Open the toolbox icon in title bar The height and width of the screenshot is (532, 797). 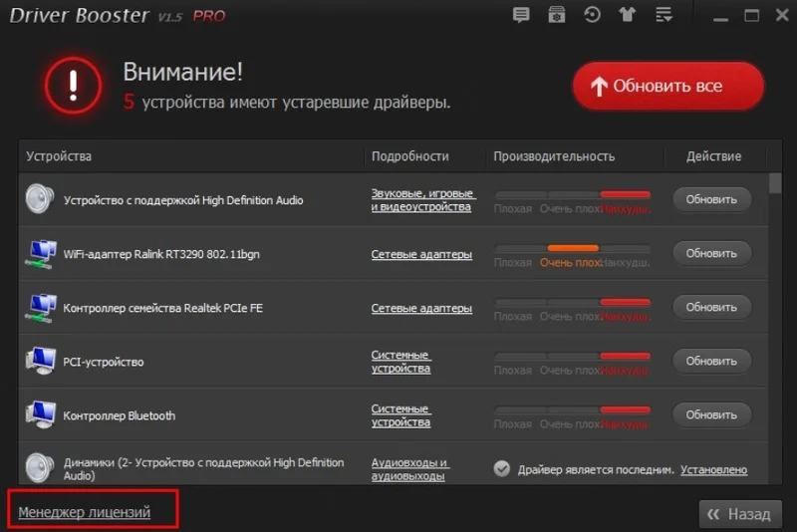point(557,15)
